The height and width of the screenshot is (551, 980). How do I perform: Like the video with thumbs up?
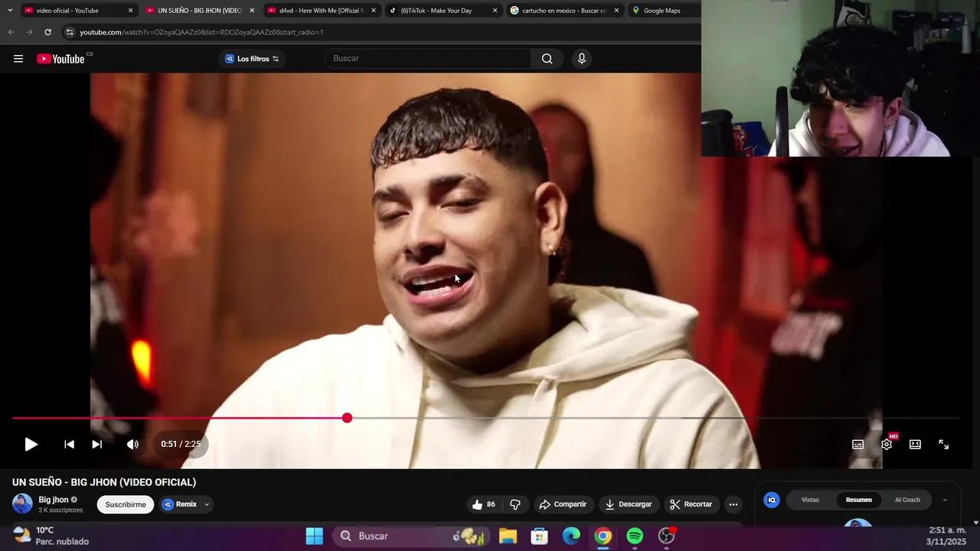483,504
